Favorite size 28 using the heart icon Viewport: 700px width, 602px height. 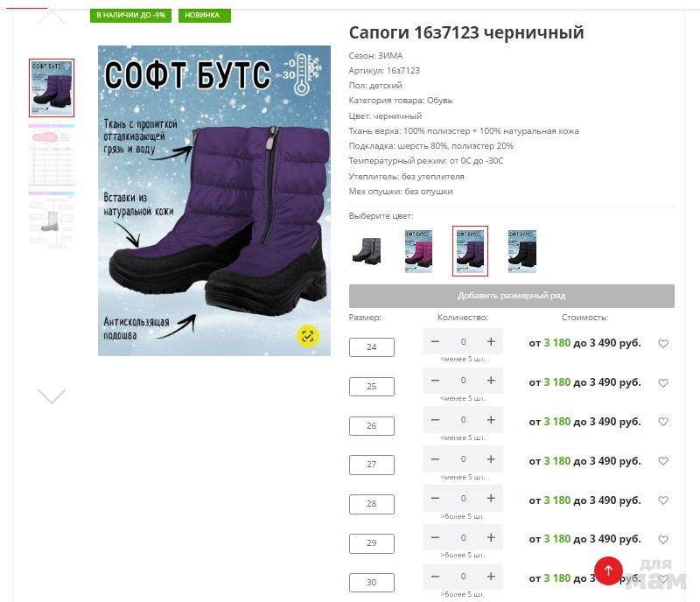point(663,500)
